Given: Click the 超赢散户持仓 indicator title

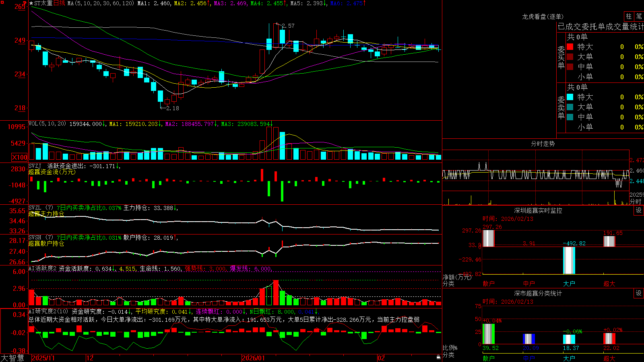Looking at the screenshot, I should pyautogui.click(x=46, y=243).
